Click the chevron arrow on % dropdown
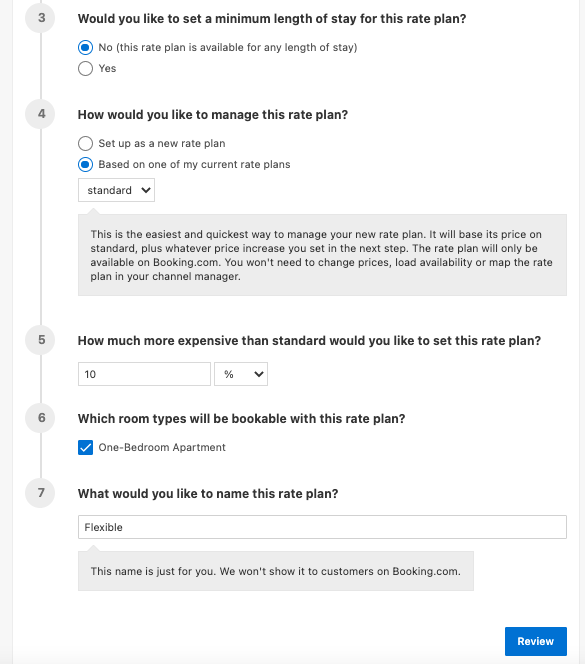This screenshot has height=664, width=585. click(x=259, y=374)
